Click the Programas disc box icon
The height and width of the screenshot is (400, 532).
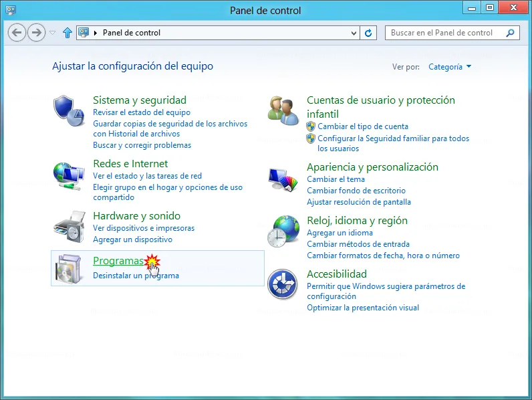point(69,269)
